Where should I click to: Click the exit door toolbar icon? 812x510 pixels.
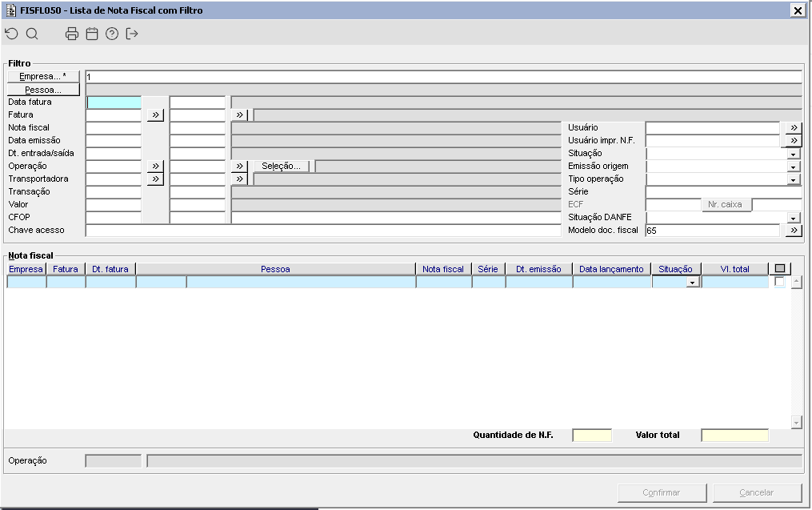(x=132, y=34)
